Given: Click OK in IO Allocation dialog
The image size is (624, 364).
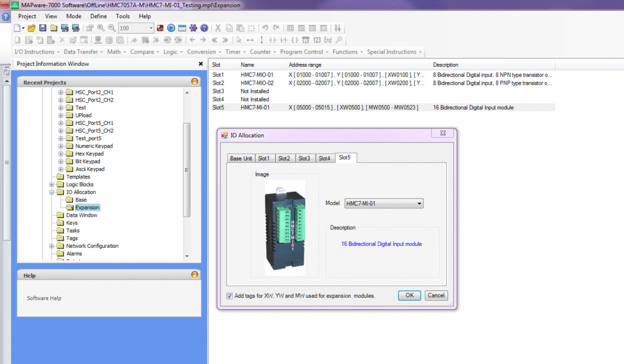Looking at the screenshot, I should pos(409,295).
